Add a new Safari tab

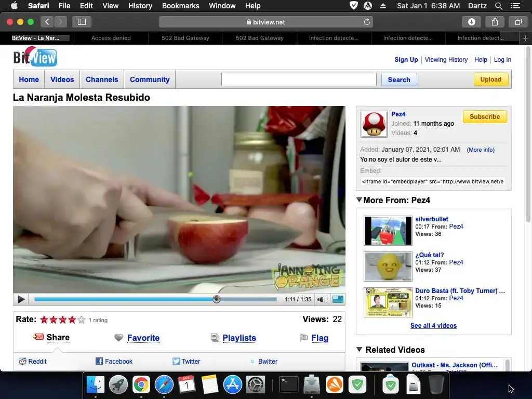[x=525, y=38]
